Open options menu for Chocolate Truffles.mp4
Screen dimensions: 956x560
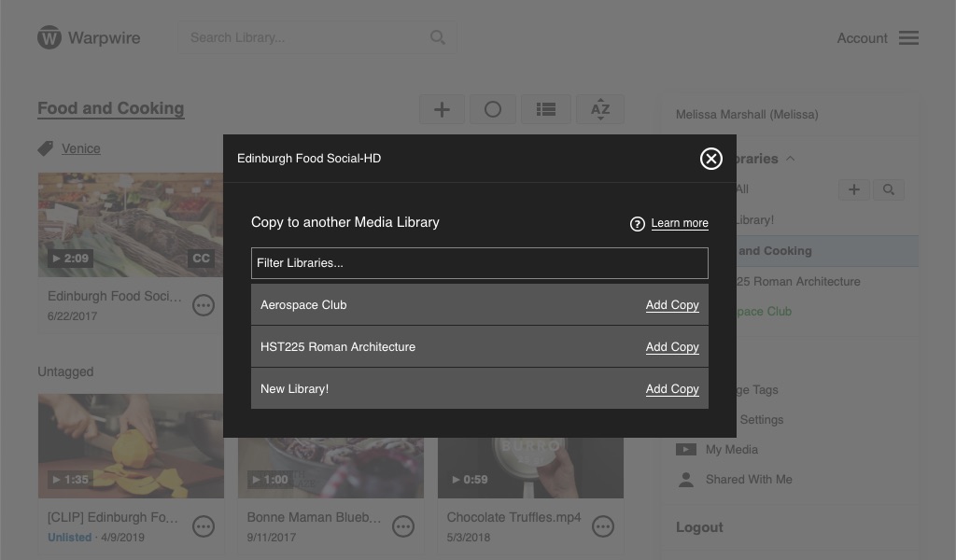603,526
